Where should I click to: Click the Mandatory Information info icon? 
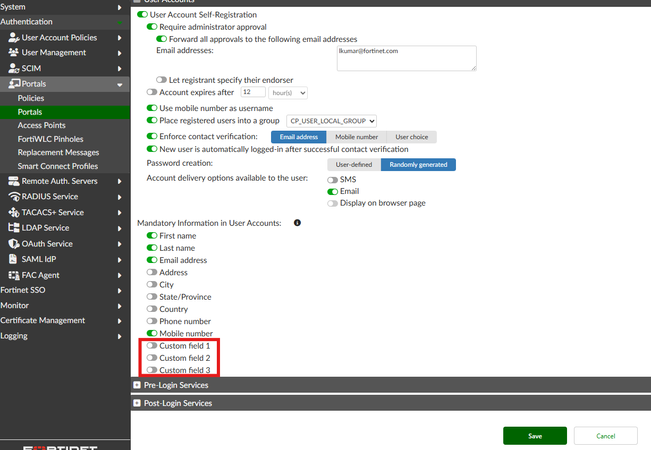tap(297, 223)
